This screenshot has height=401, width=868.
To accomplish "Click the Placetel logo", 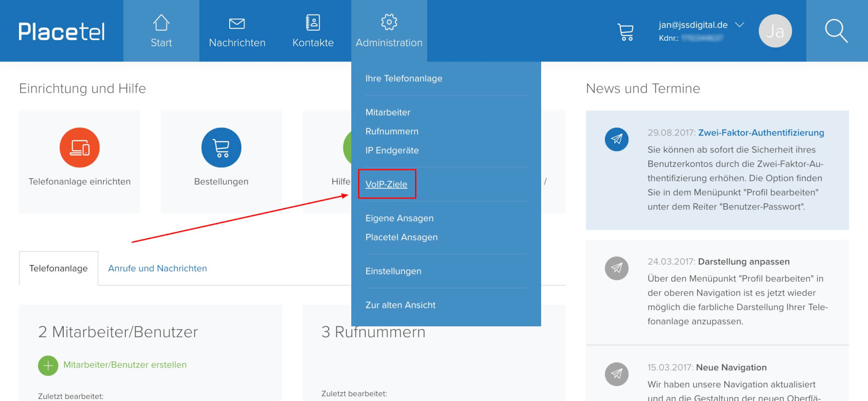I will (x=61, y=31).
